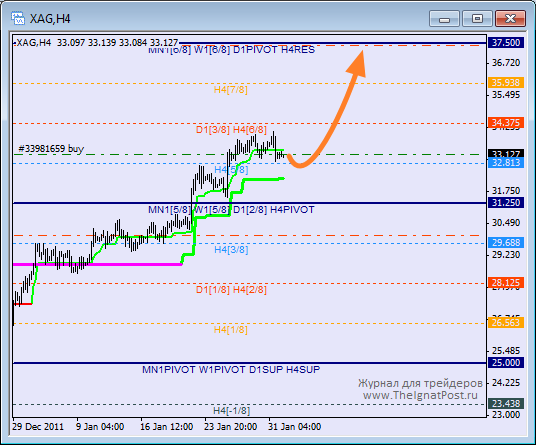The height and width of the screenshot is (445, 536).
Task: Click the 23 Jan 20:00 time label
Action: (x=230, y=427)
